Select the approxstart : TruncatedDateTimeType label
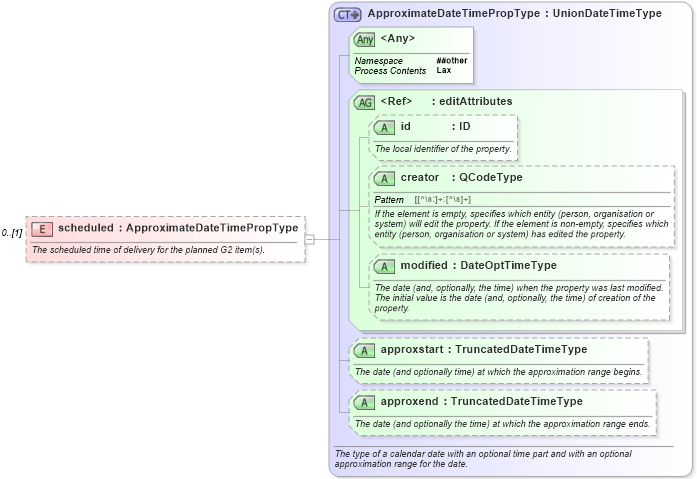 point(484,349)
